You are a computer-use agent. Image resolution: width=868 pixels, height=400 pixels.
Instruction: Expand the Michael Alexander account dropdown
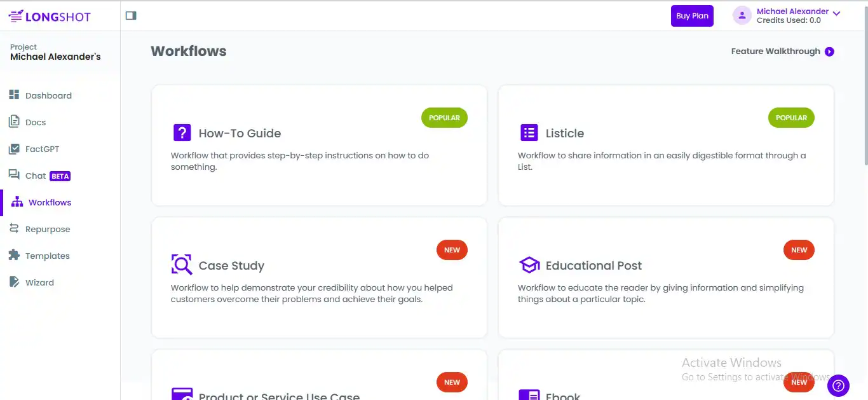point(836,13)
